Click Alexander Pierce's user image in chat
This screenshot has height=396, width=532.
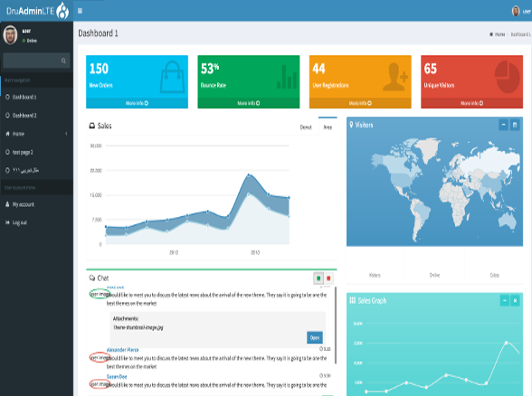(100, 357)
